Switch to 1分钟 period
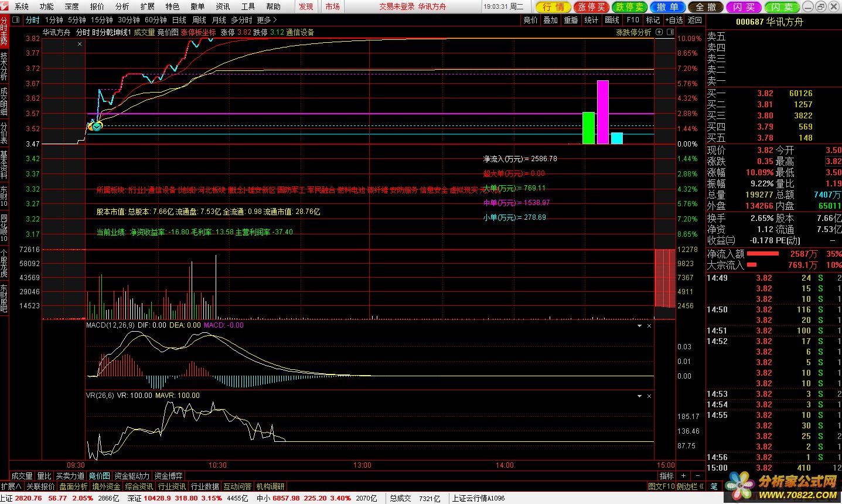This screenshot has width=842, height=504. point(54,20)
